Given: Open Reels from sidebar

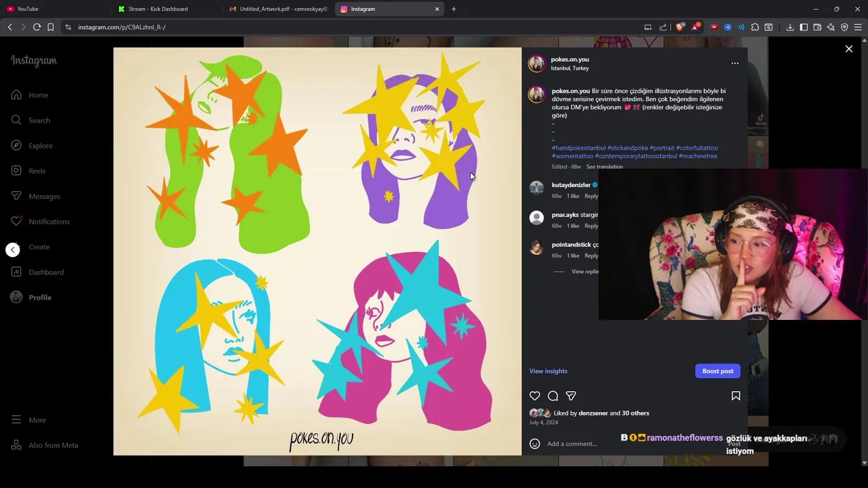Looking at the screenshot, I should (28, 171).
